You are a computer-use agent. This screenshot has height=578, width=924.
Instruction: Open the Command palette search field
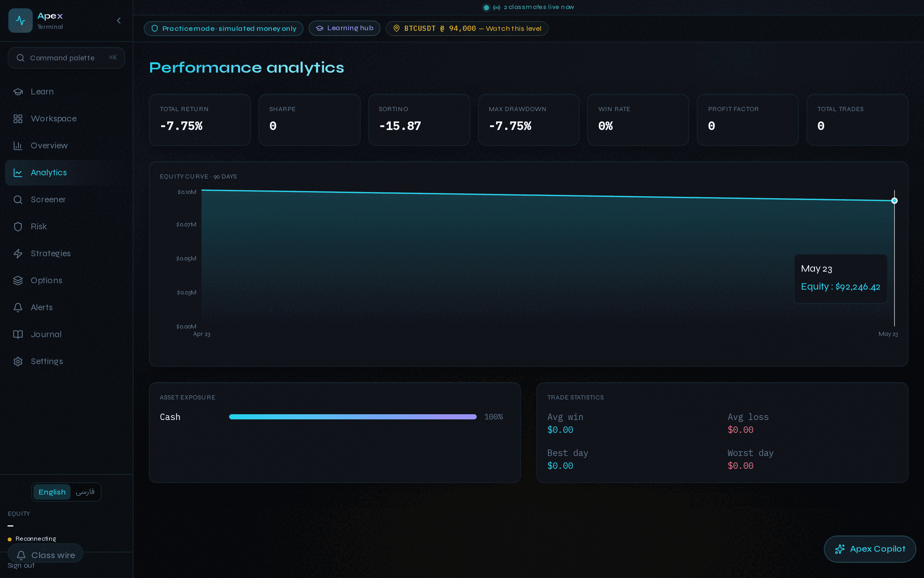pyautogui.click(x=66, y=58)
